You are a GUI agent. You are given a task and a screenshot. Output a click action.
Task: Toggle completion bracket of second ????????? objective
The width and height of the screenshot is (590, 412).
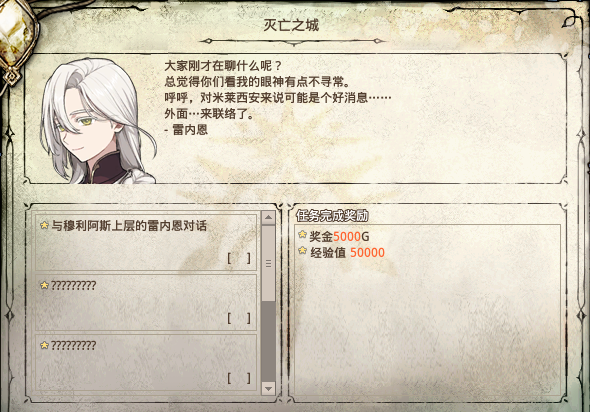239,318
